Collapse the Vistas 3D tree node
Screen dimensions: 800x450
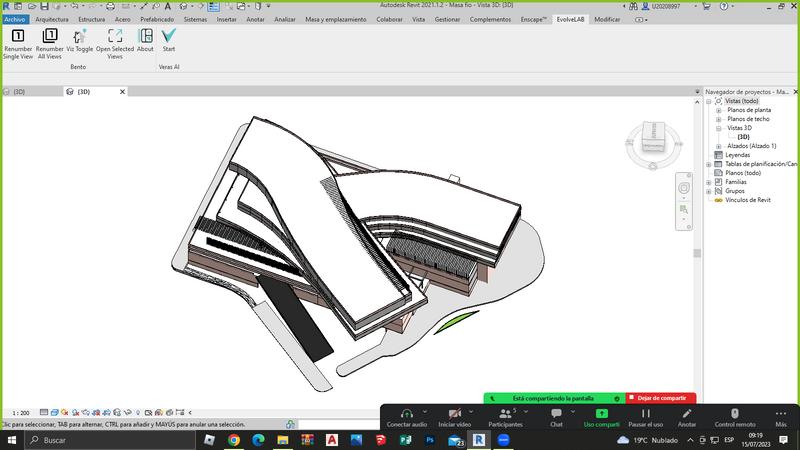(x=719, y=128)
